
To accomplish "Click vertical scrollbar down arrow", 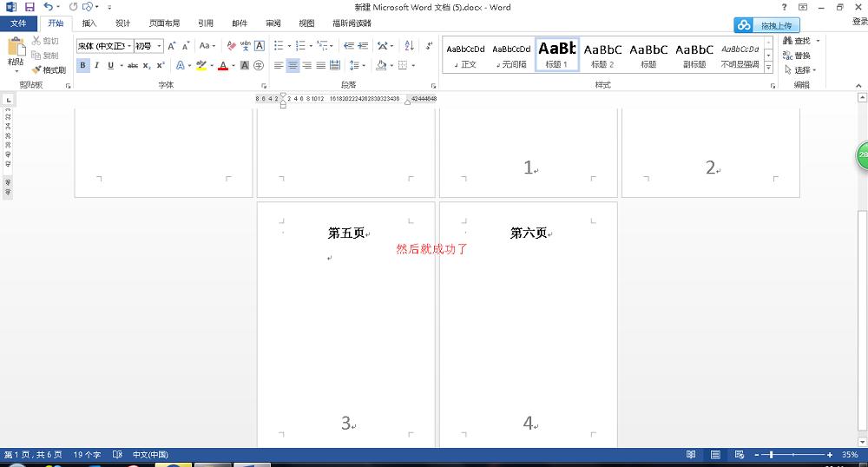I will coord(862,442).
